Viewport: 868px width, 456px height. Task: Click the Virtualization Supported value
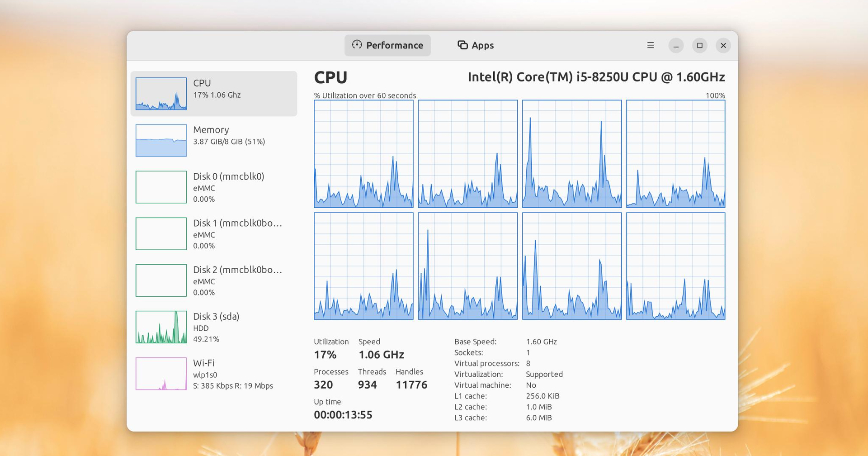click(x=544, y=374)
